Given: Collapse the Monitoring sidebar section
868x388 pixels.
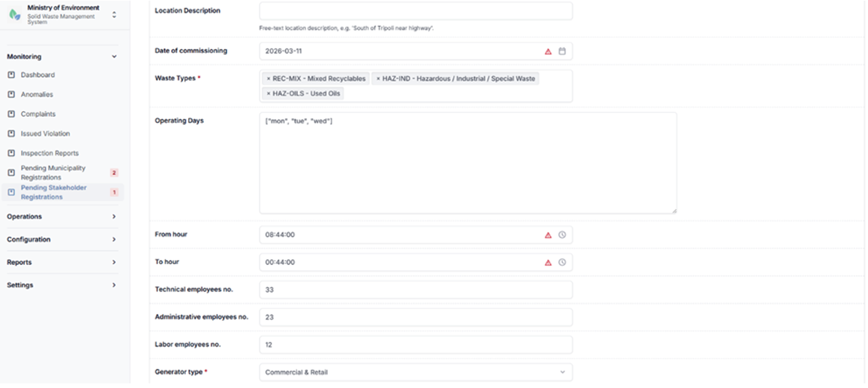Looking at the screenshot, I should click(x=61, y=57).
